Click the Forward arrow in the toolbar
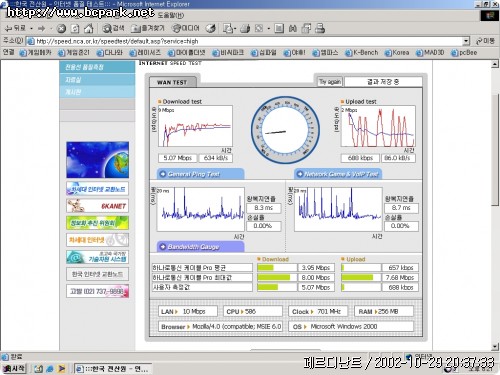 click(41, 29)
